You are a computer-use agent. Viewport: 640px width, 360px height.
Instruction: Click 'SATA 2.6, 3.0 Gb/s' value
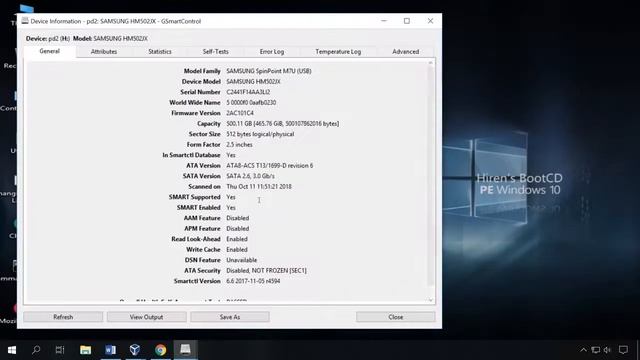pos(250,176)
